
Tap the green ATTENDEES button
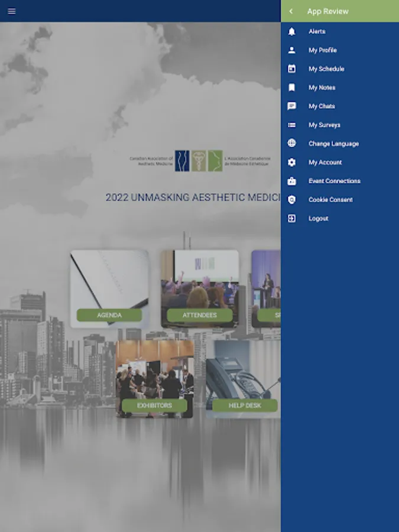[x=200, y=315]
